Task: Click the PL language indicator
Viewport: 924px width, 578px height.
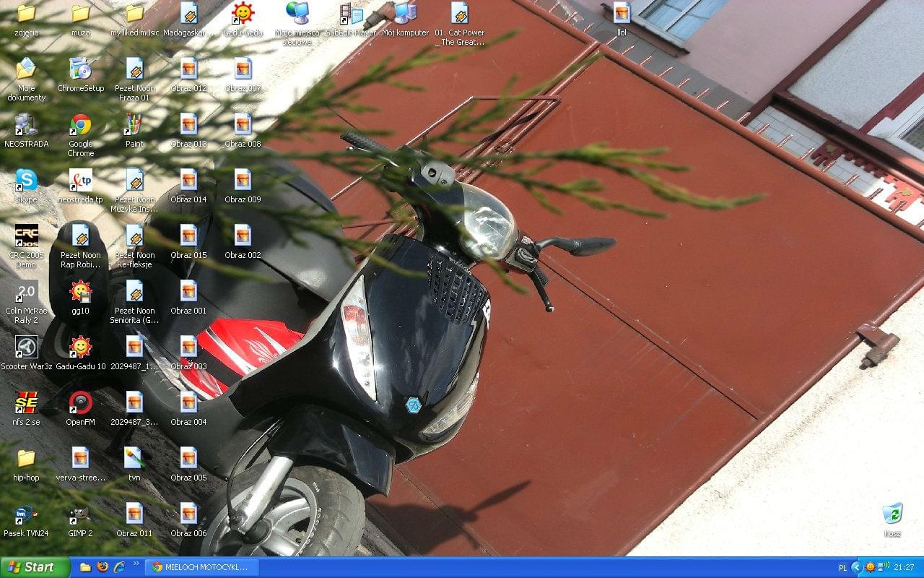Action: [842, 568]
